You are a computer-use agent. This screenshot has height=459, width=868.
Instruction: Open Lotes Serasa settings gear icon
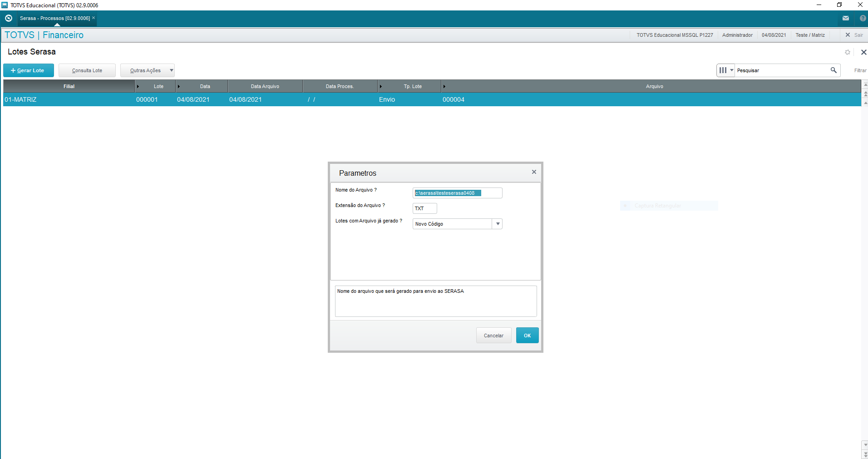point(848,52)
